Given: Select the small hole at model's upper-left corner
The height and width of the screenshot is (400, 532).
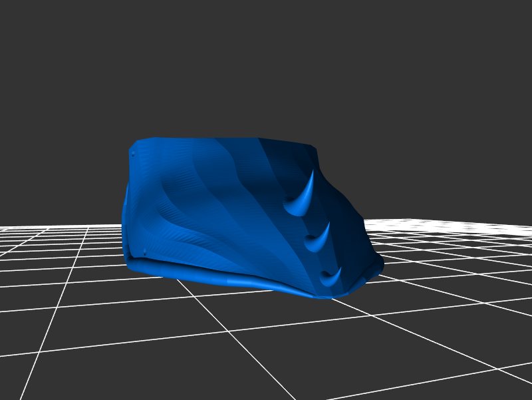Looking at the screenshot, I should coord(133,154).
